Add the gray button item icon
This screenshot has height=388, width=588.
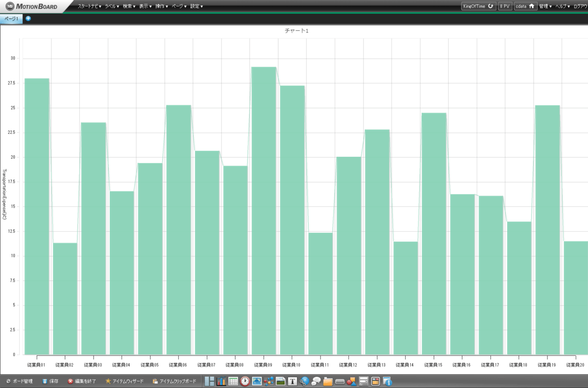pos(340,381)
